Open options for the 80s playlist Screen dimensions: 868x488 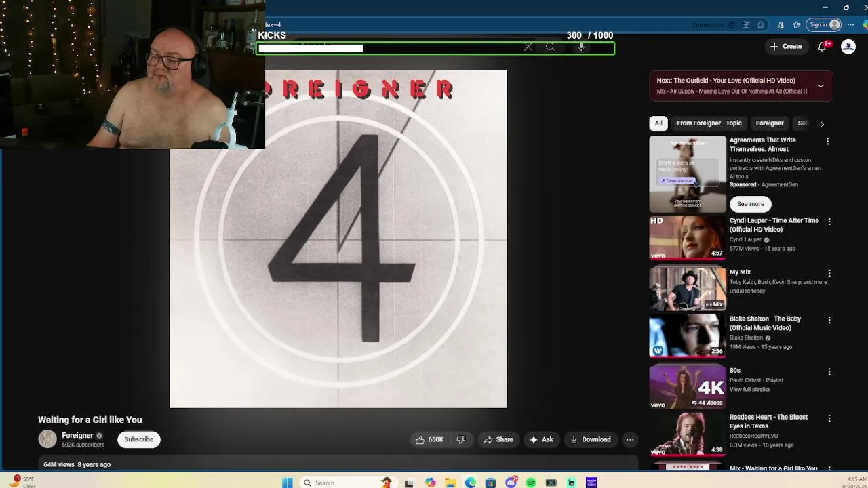(x=829, y=371)
